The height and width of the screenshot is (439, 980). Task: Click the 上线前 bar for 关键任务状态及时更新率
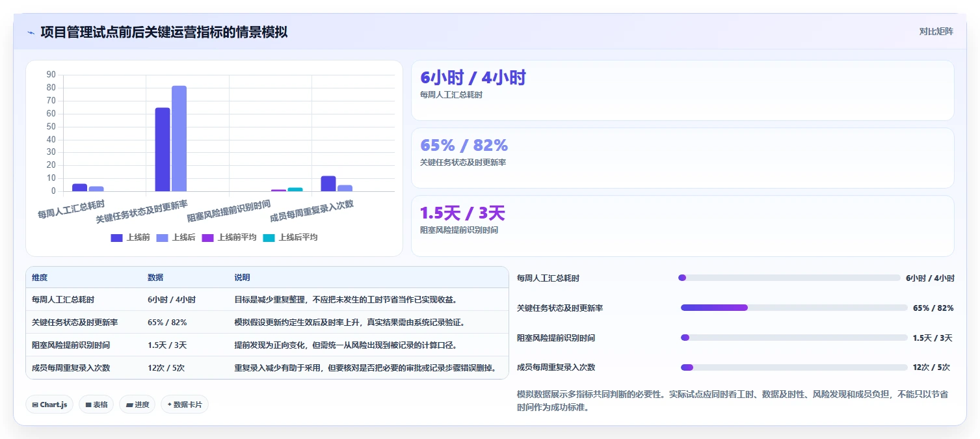163,150
